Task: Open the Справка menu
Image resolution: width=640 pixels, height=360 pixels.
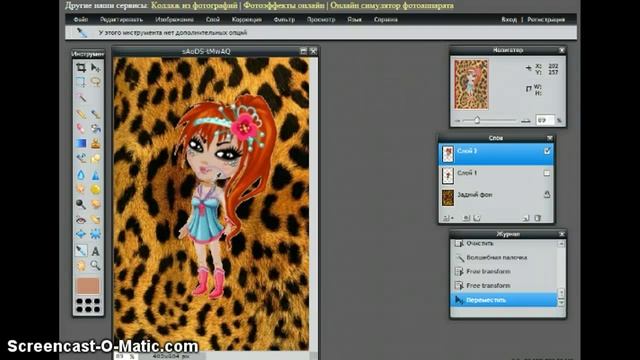Action: (x=386, y=20)
